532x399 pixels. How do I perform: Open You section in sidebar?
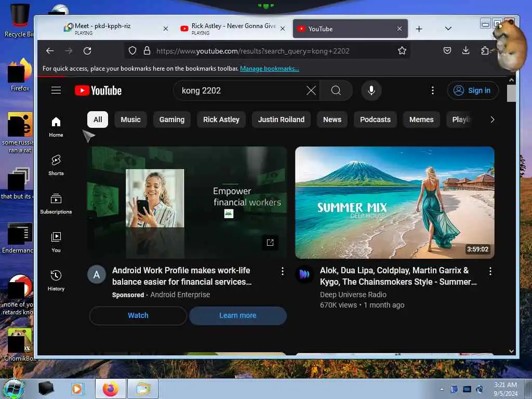pos(56,242)
